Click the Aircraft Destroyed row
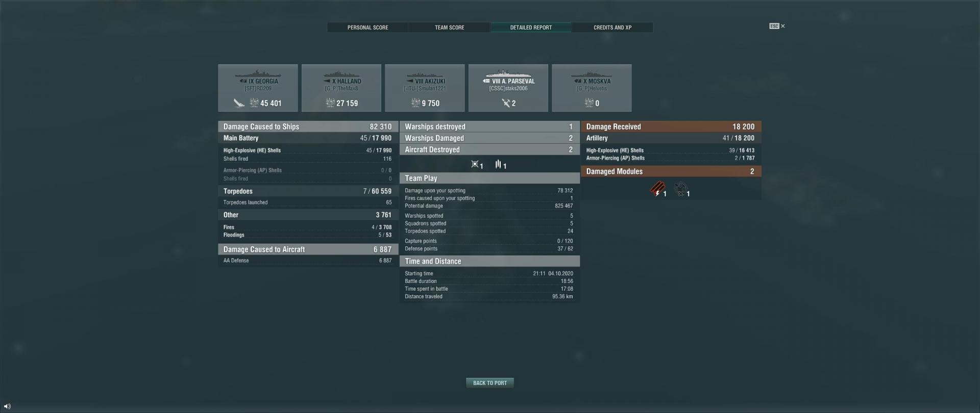 (x=489, y=149)
